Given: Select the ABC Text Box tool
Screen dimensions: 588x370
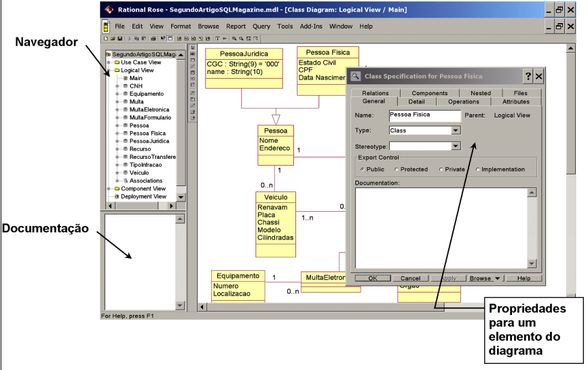Looking at the screenshot, I should coord(194,54).
